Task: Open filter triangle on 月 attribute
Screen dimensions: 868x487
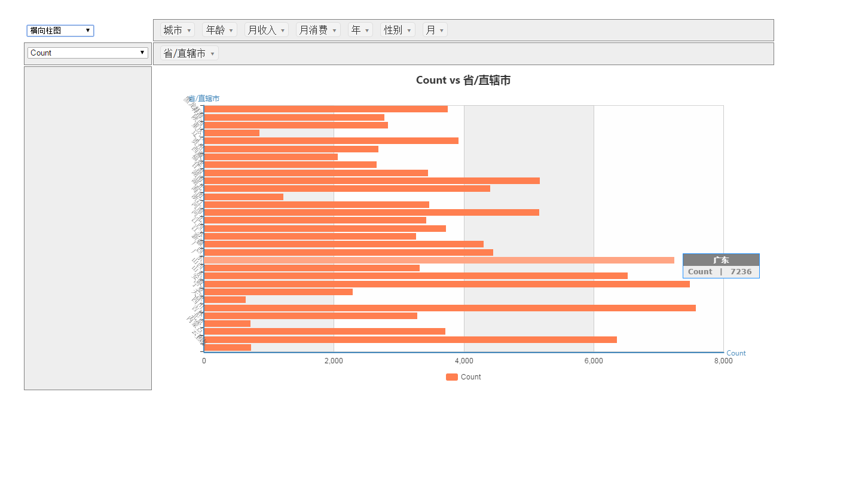Action: tap(442, 30)
